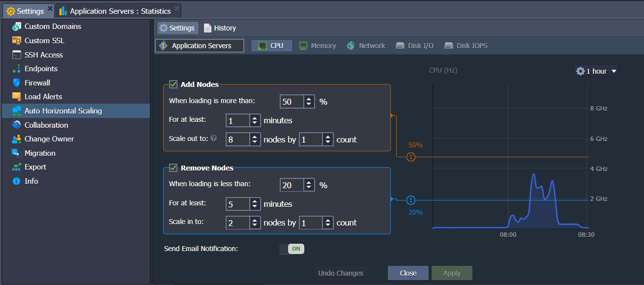The width and height of the screenshot is (644, 285).
Task: Click the help icon beside Scale out to
Action: pos(214,139)
